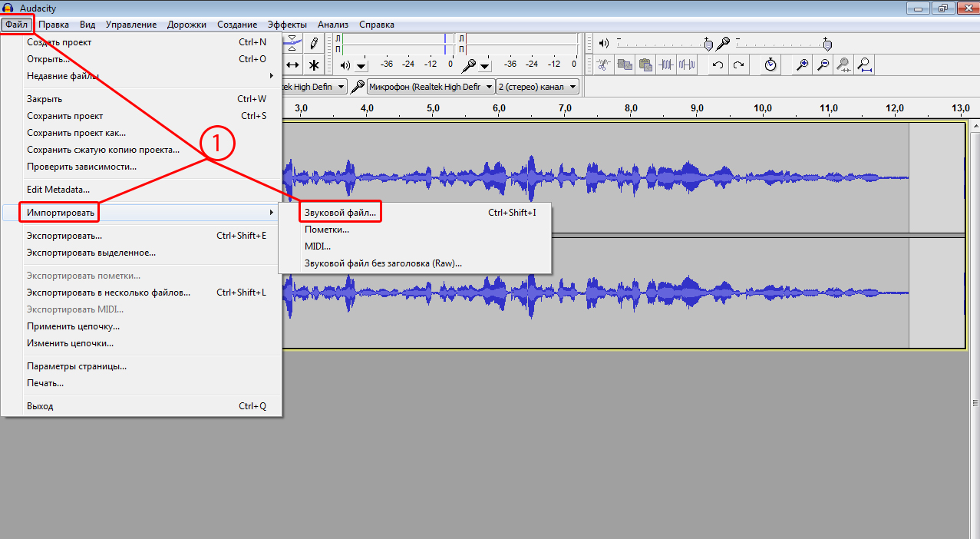980x539 pixels.
Task: Click the Trim audio toolbar icon
Action: coord(666,64)
